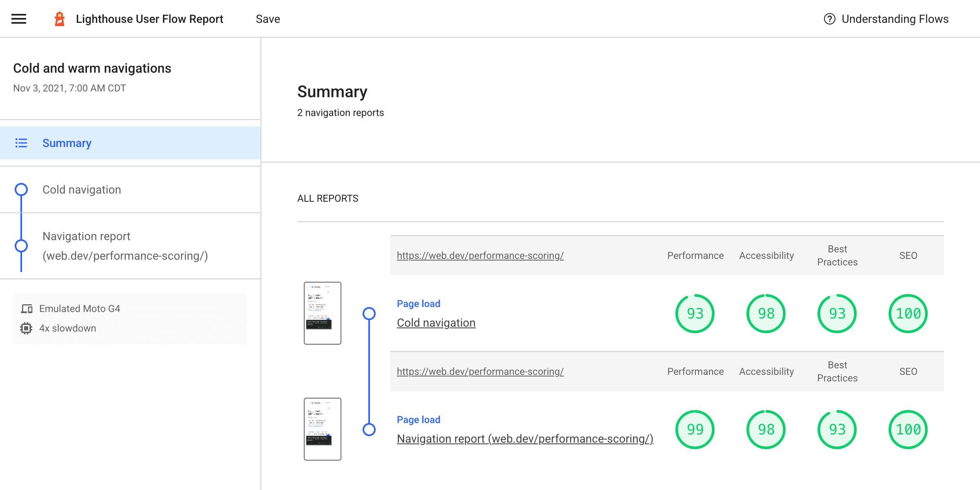Click the Save button
The image size is (980, 490).
[x=268, y=19]
